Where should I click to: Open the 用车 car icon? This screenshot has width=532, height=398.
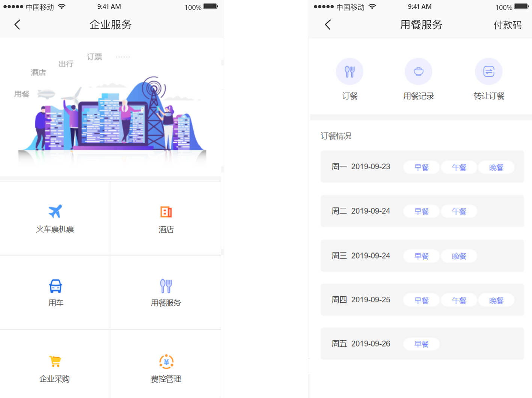coord(56,286)
